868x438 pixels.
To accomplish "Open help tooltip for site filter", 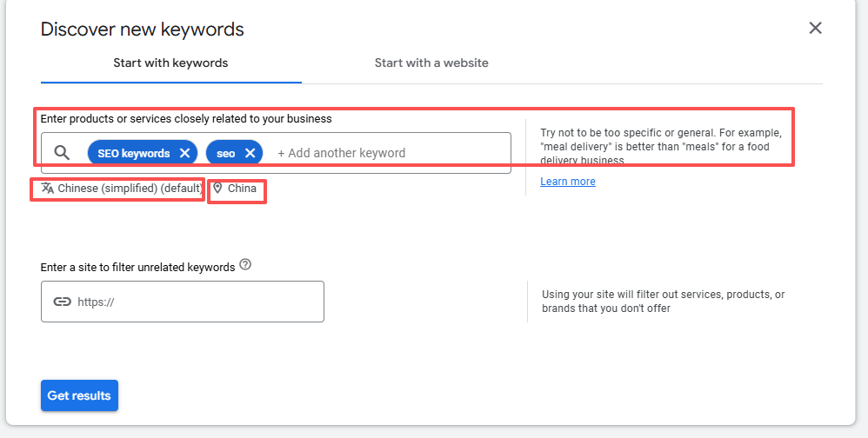I will 245,265.
